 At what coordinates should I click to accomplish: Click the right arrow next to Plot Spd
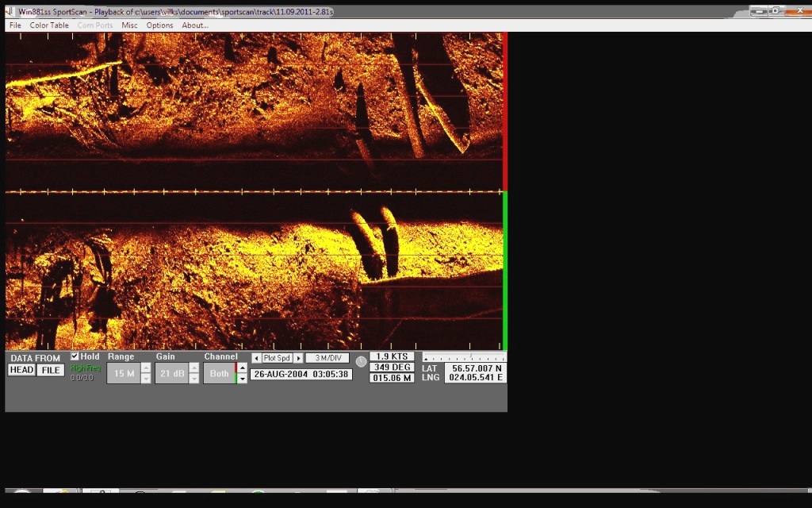(298, 359)
